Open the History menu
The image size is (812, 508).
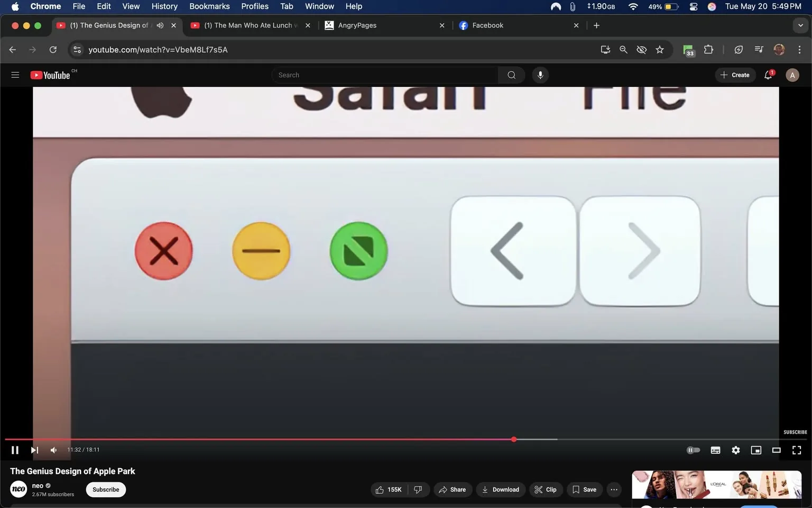(164, 6)
